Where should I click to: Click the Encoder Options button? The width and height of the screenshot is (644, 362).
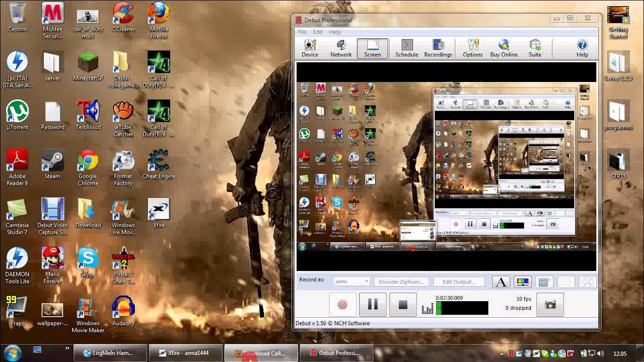click(401, 282)
